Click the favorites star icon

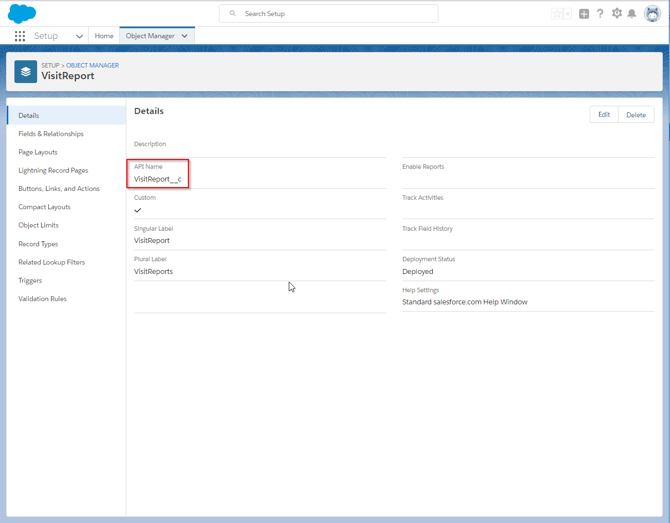[557, 14]
